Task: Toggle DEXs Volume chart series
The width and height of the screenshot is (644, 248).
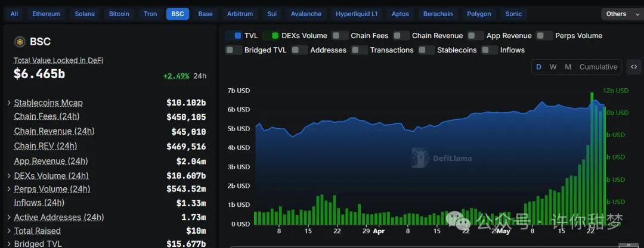Action: click(x=271, y=36)
